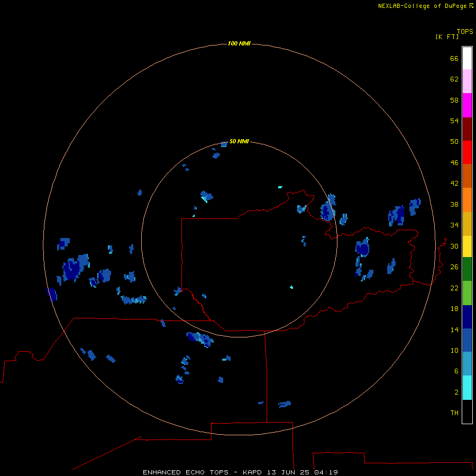476x476 pixels.
Task: Click the gold swatch above 38
Action: 467,224
